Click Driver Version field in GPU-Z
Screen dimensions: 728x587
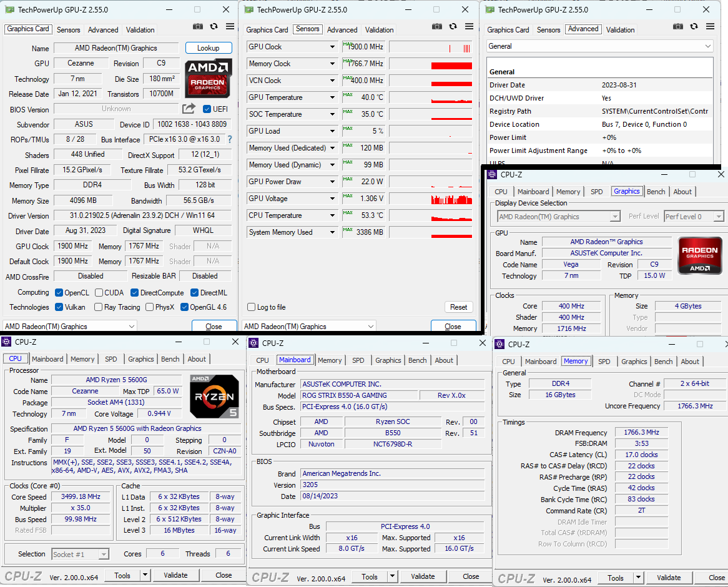point(142,215)
